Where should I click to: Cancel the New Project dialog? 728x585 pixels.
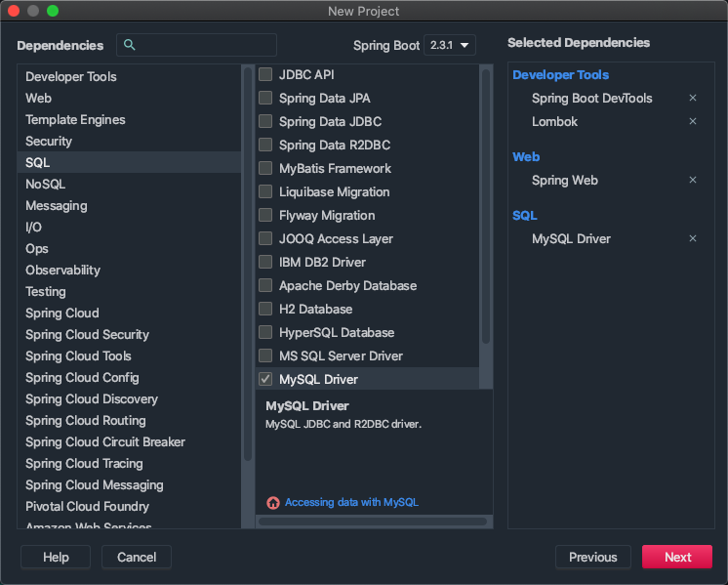pos(137,557)
